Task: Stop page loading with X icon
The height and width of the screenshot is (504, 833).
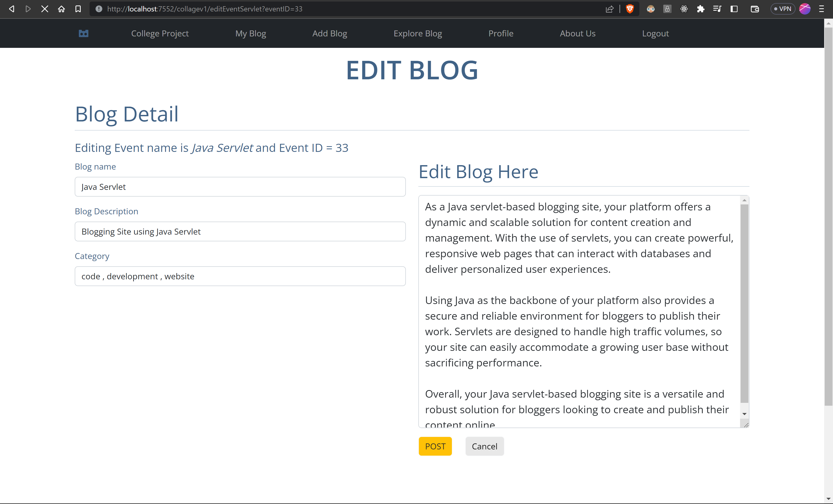Action: click(45, 9)
